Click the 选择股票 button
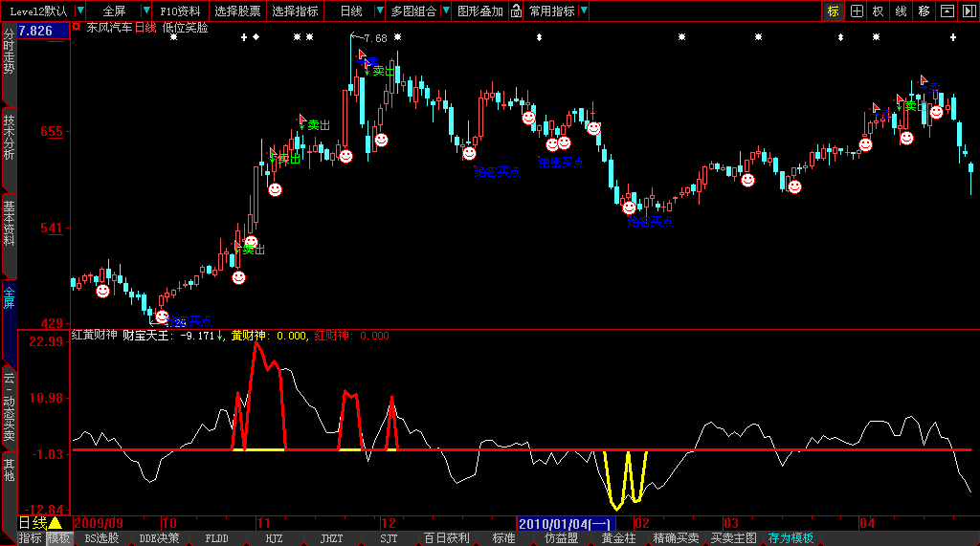The height and width of the screenshot is (546, 980). click(x=237, y=11)
